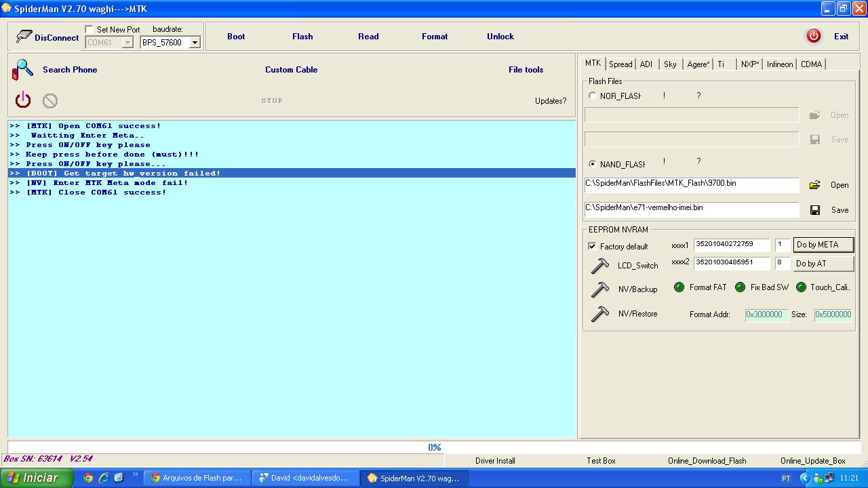Viewport: 868px width, 488px height.
Task: Click the Size 0x5000000 field
Action: [x=833, y=314]
